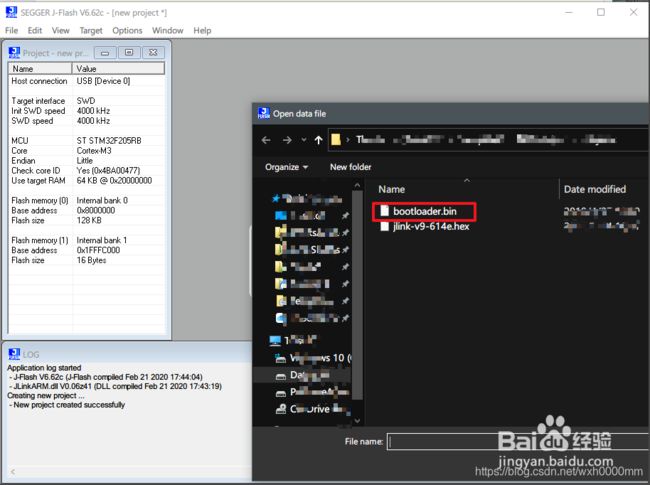Select the bootloader.bin file
Viewport: 650px width, 485px height.
(424, 211)
